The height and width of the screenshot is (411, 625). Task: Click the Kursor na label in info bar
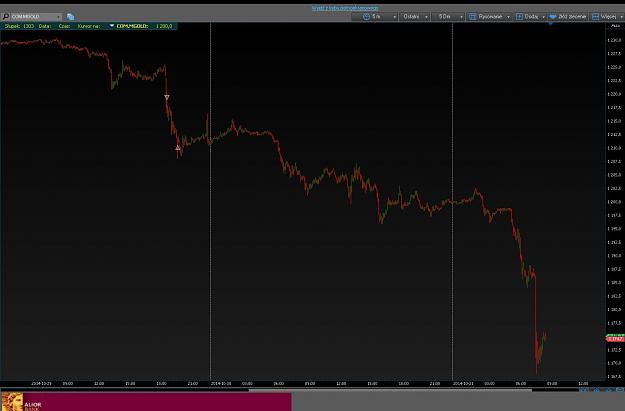(x=89, y=26)
